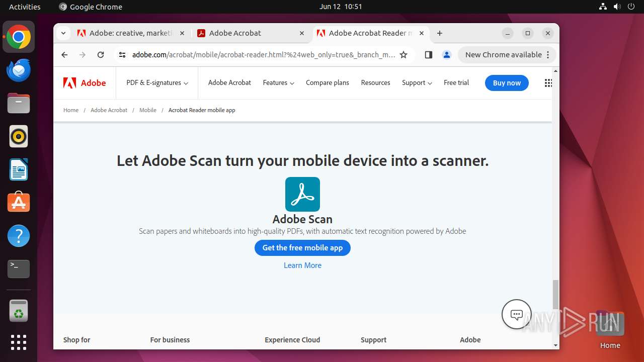This screenshot has width=644, height=362.
Task: Click the Adobe Scan title text
Action: pyautogui.click(x=302, y=219)
